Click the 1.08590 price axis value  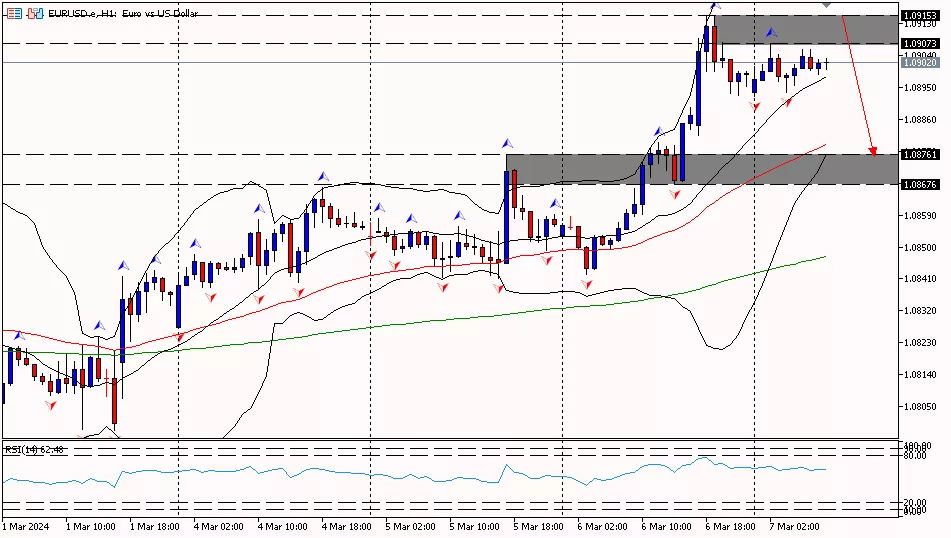[x=920, y=215]
